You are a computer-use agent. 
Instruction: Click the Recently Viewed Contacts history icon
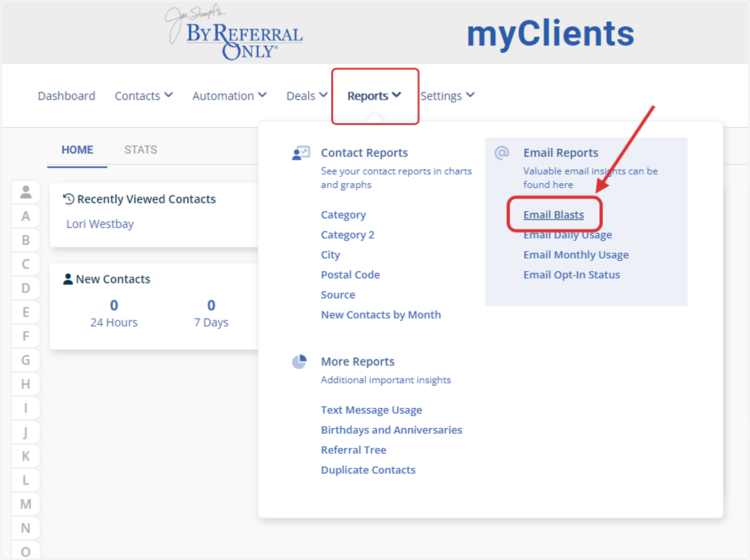pyautogui.click(x=69, y=199)
